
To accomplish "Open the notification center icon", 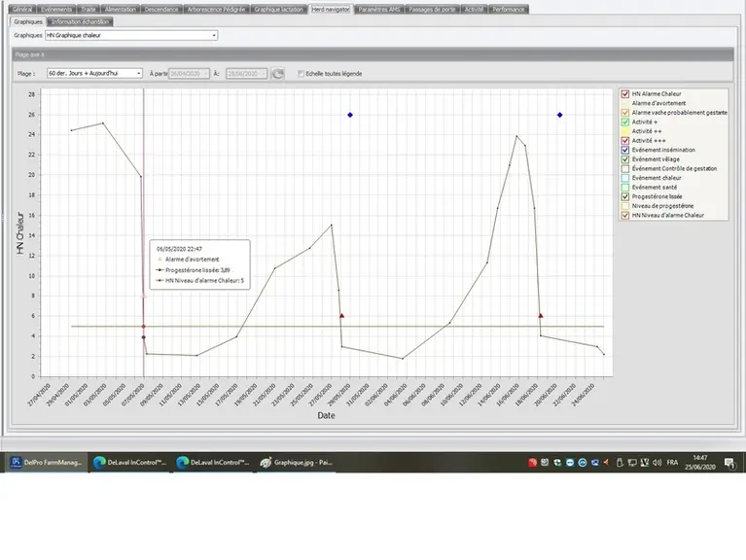I will (729, 463).
